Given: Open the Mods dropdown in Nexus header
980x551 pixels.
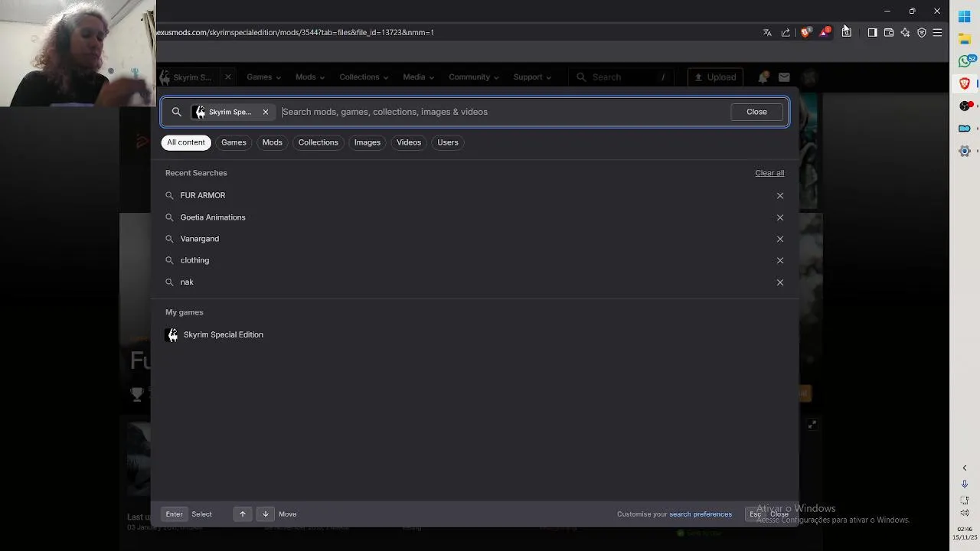Looking at the screenshot, I should [x=310, y=77].
